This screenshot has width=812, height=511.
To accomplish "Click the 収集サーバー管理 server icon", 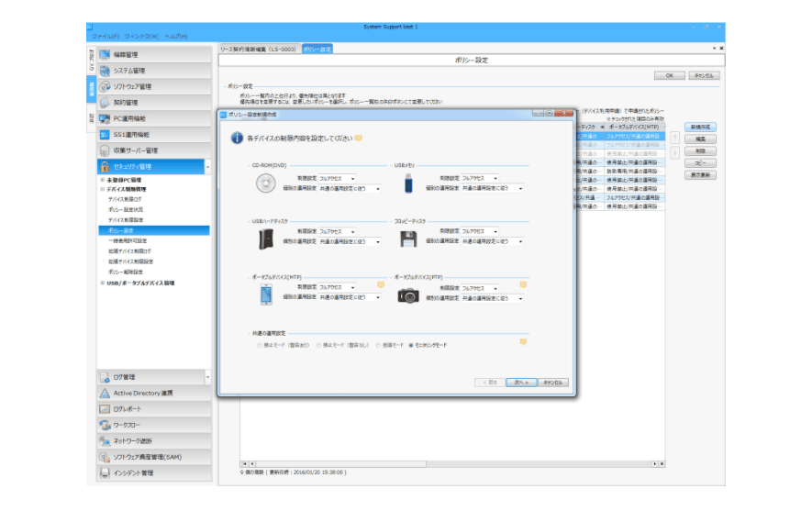I will tap(105, 150).
